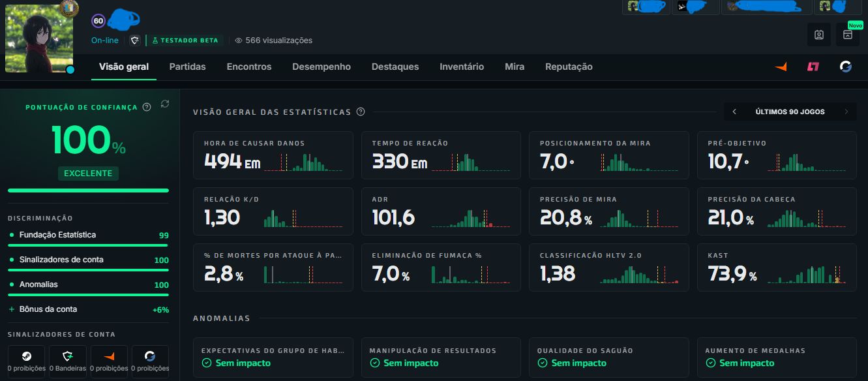Screen dimensions: 868x381
Task: Refresh the confidence score with the reload icon
Action: point(165,104)
